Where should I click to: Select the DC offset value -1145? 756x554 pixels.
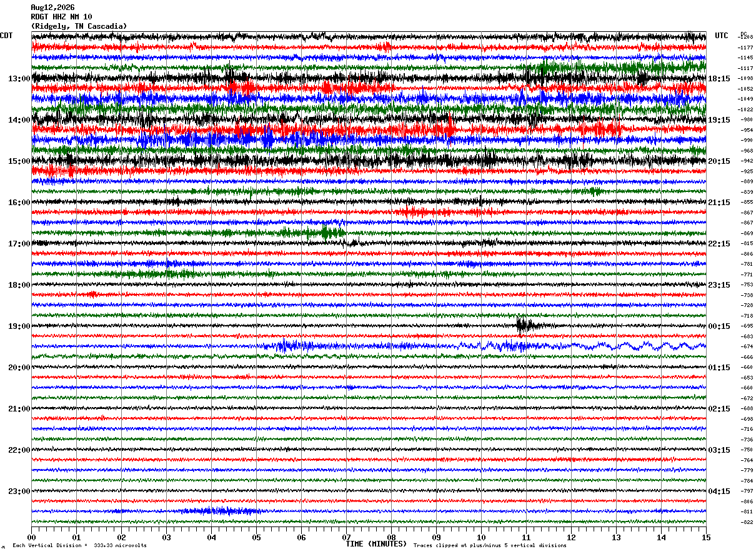pos(746,58)
